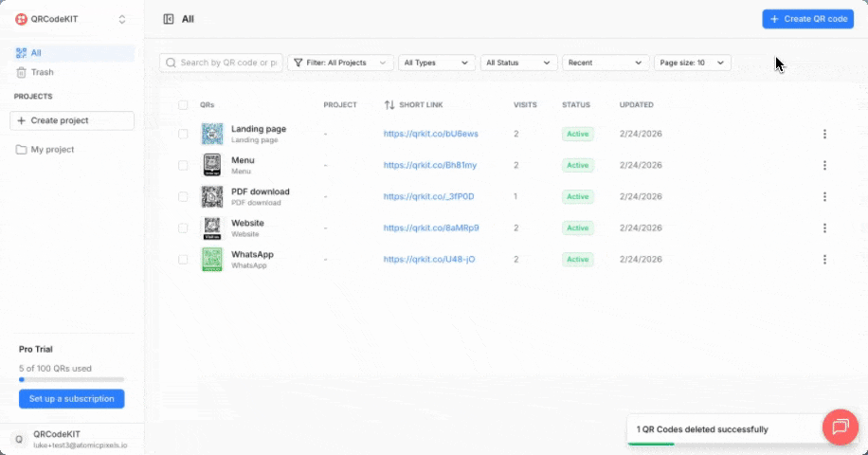Click the PDF download QR thumbnail

[212, 196]
